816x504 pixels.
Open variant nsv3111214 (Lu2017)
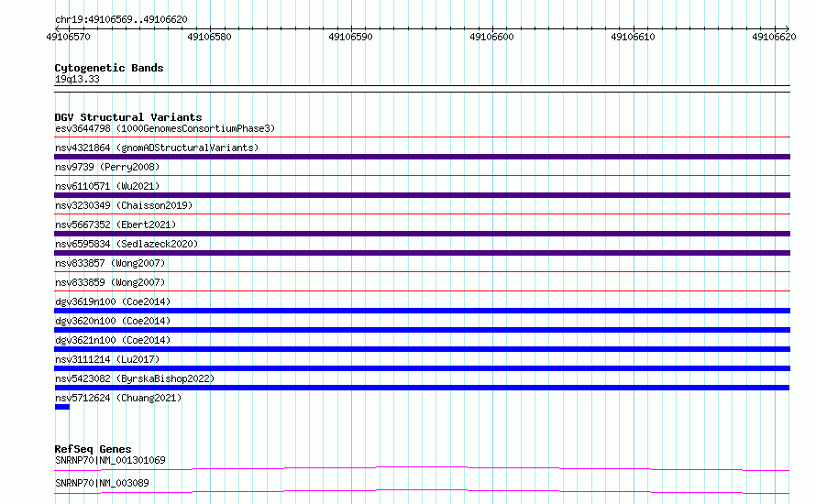coord(107,359)
